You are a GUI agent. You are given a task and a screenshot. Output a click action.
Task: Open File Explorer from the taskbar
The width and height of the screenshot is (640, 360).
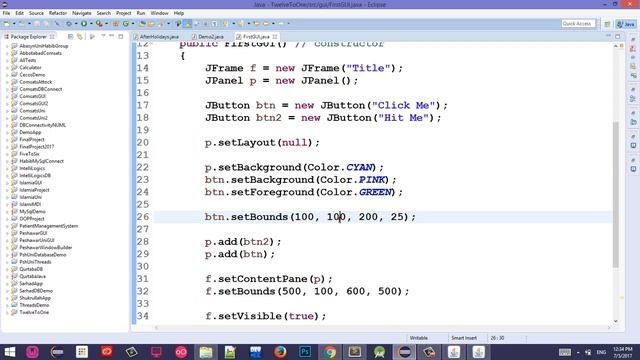tap(206, 352)
